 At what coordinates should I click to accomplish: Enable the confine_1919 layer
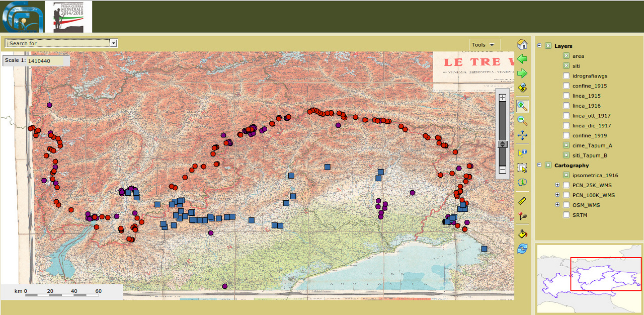(566, 135)
